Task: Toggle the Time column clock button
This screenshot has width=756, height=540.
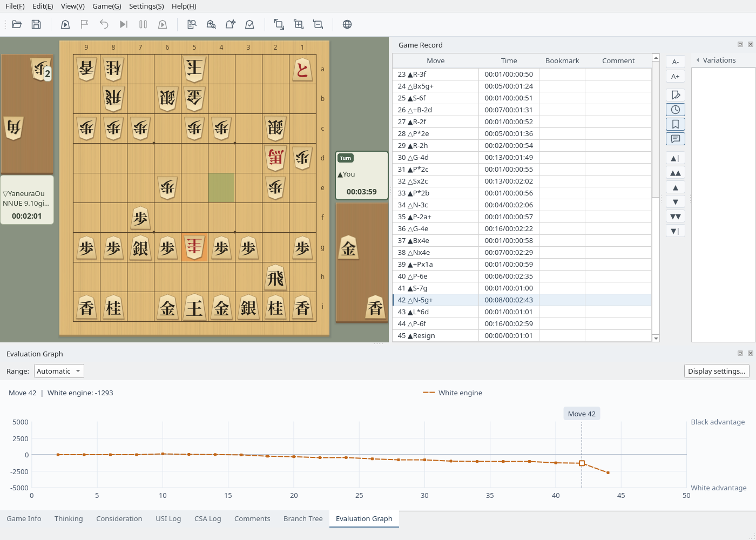Action: coord(676,110)
